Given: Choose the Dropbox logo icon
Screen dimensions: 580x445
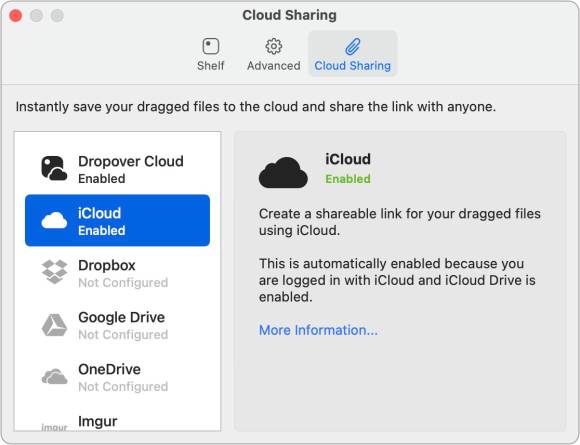Looking at the screenshot, I should click(54, 272).
